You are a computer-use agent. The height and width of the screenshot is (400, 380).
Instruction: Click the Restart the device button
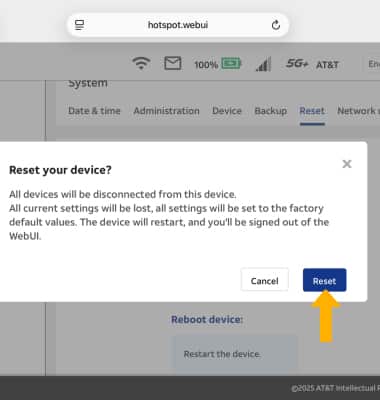coord(234,353)
